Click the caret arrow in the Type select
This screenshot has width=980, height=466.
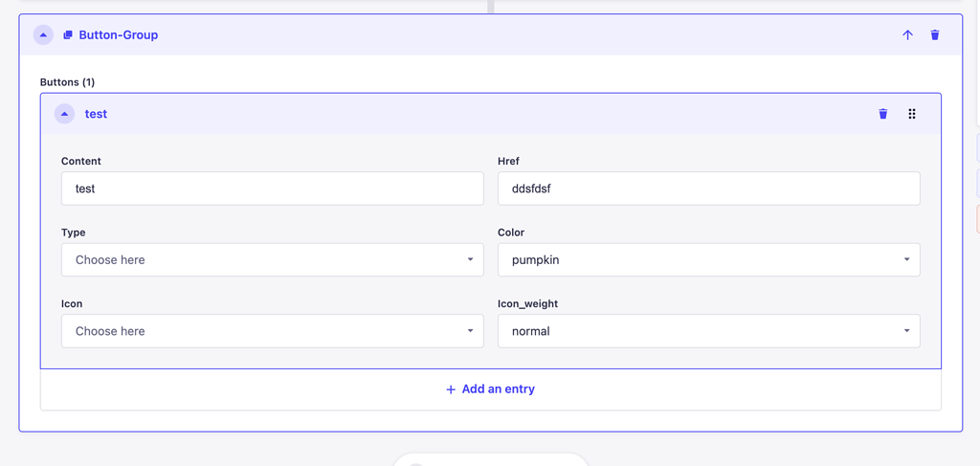click(x=470, y=259)
